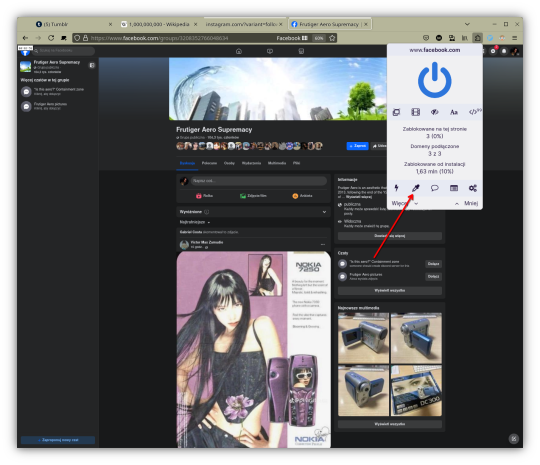The height and width of the screenshot is (465, 540).
Task: Click Firefox forward arrow
Action: pyautogui.click(x=38, y=38)
